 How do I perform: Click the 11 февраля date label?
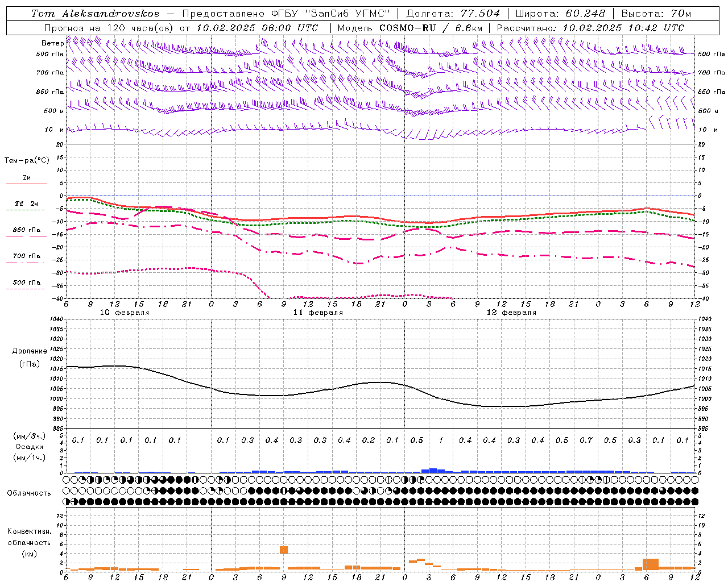pos(318,313)
